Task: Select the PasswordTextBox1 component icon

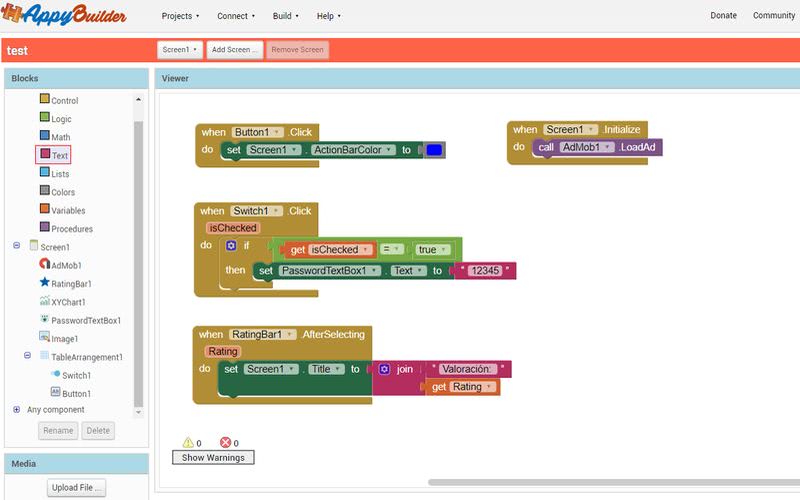Action: click(44, 319)
